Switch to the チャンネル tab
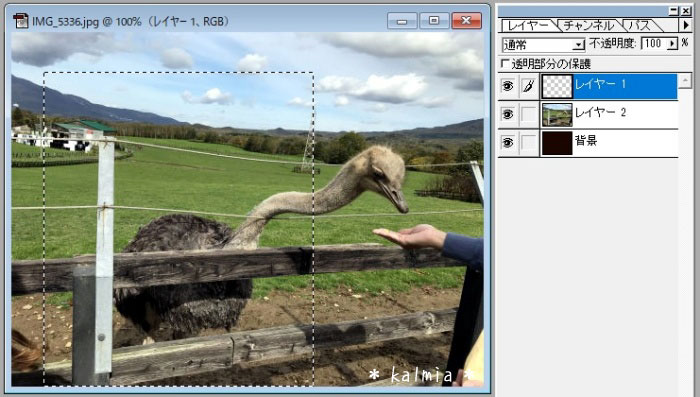The height and width of the screenshot is (397, 700). click(589, 25)
